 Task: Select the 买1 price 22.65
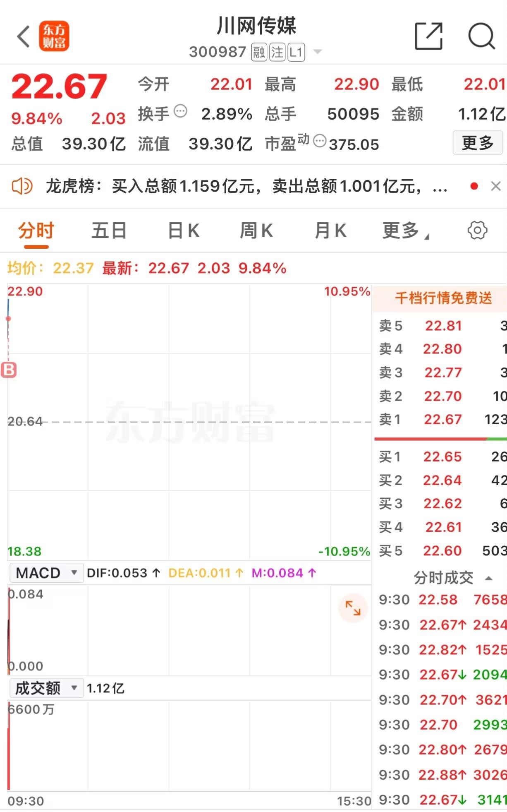[x=442, y=456]
